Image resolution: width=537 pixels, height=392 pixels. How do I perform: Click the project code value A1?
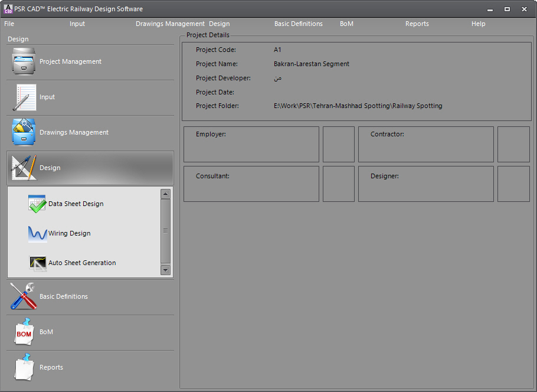tap(277, 50)
